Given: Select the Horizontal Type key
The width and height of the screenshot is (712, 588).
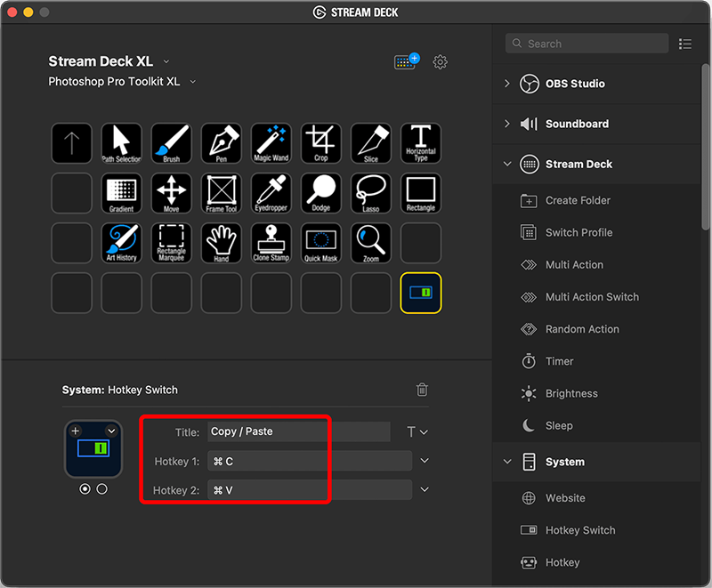Looking at the screenshot, I should click(x=421, y=143).
